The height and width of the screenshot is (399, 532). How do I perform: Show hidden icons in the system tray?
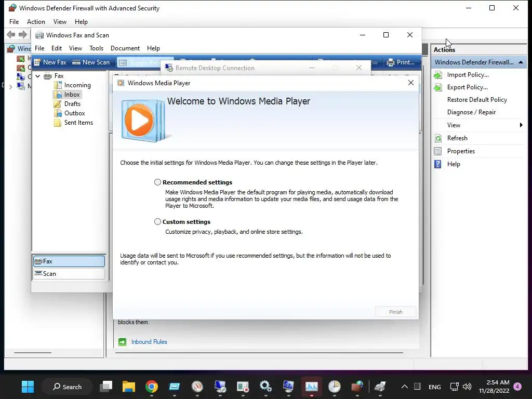click(x=404, y=387)
